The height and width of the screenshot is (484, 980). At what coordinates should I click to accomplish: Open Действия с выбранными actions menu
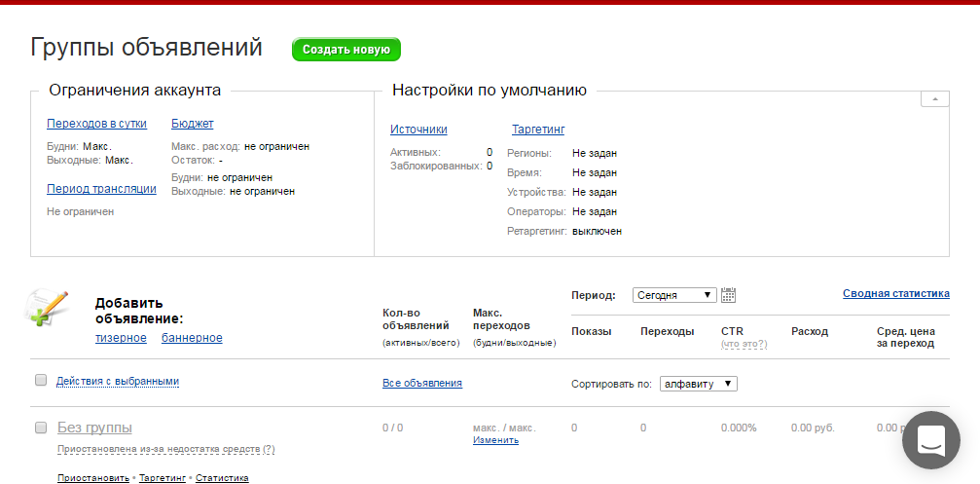[x=118, y=381]
